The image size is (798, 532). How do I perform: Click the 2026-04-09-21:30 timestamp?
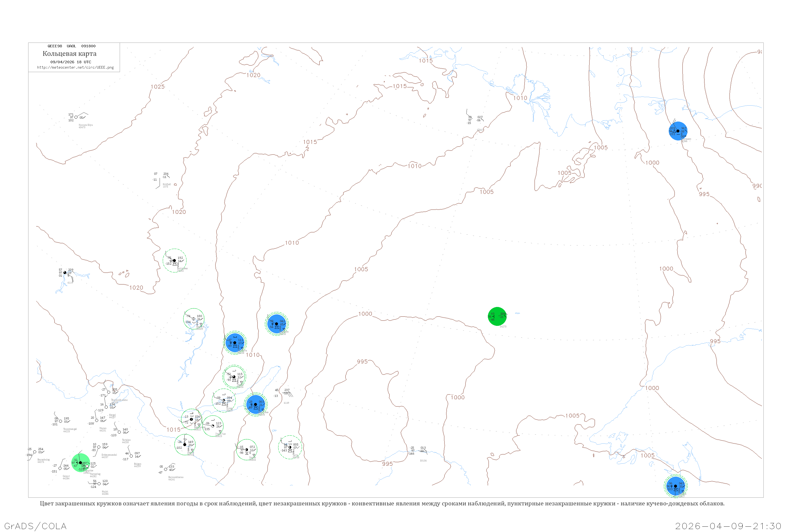728,526
